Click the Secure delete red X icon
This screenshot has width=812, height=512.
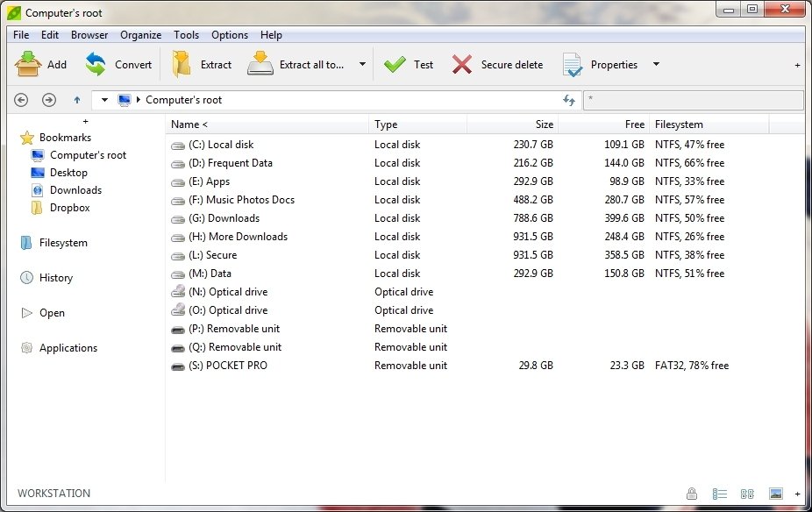coord(462,64)
